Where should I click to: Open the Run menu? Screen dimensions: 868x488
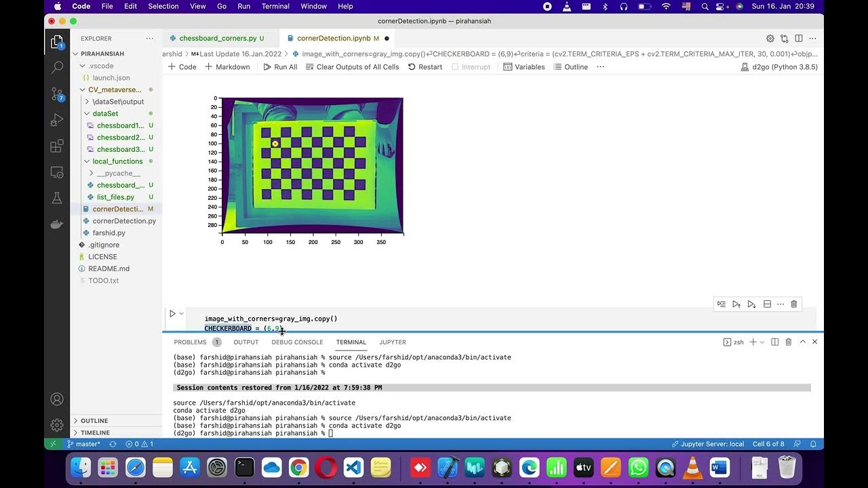pos(244,6)
